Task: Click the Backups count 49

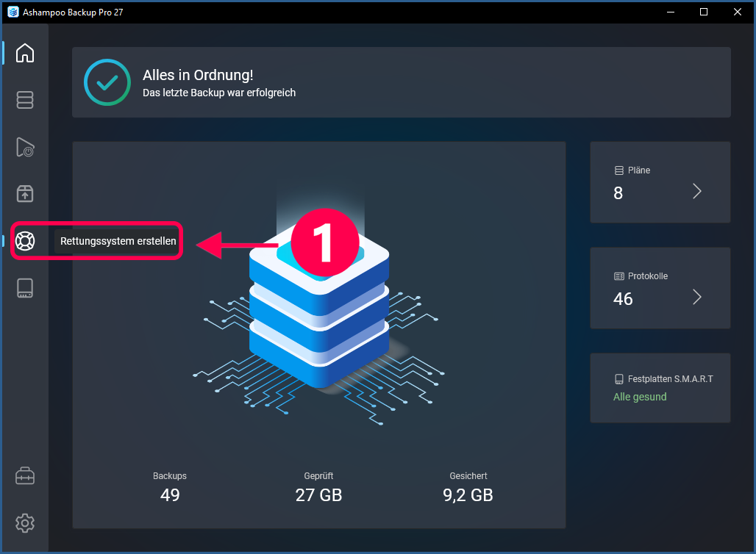Action: 170,494
